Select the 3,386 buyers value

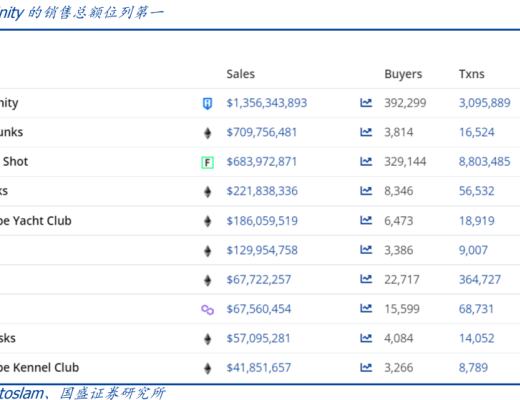pyautogui.click(x=399, y=250)
